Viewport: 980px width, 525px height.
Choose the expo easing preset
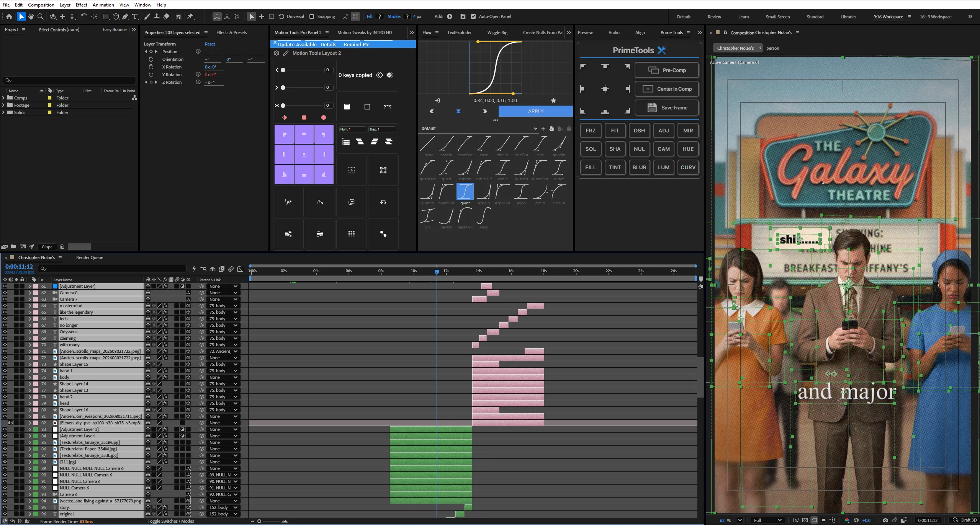[521, 194]
